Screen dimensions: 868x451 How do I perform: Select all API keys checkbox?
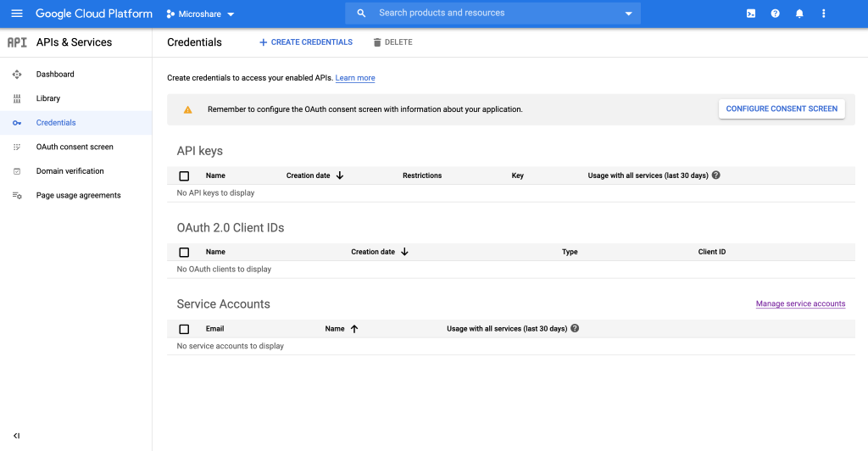click(x=184, y=175)
